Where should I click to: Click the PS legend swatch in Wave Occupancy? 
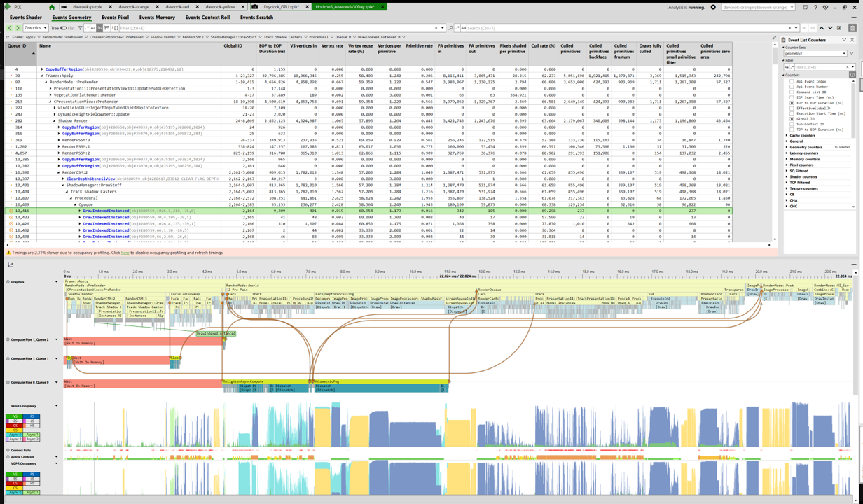32,417
